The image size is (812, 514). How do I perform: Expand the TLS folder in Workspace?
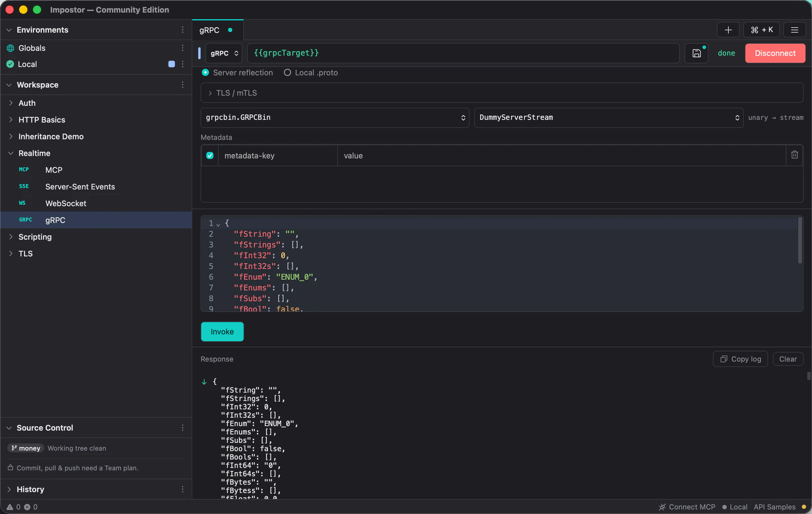tap(11, 253)
